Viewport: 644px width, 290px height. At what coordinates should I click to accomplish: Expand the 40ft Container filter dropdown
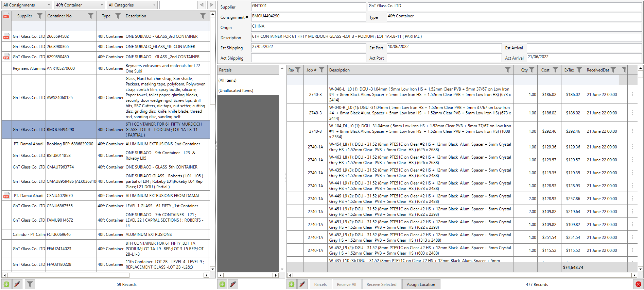(x=79, y=5)
